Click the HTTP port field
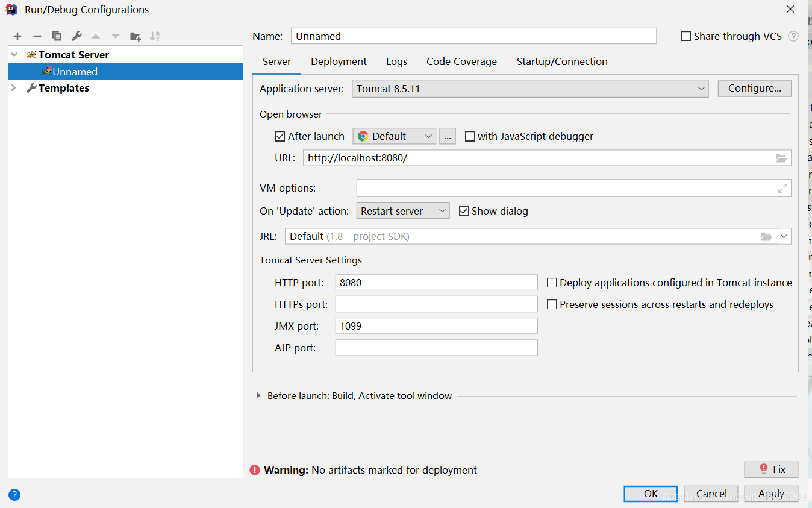Screen dimensions: 812x508 pyautogui.click(x=436, y=283)
